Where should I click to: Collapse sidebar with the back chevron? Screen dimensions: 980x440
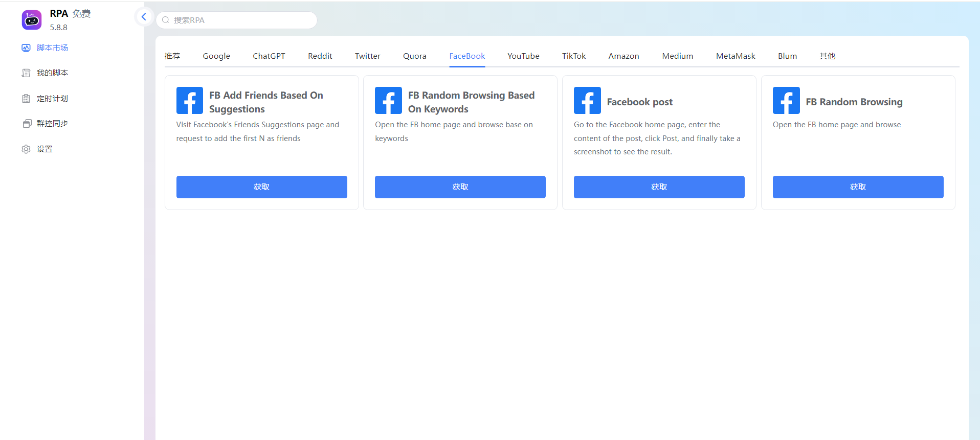144,17
